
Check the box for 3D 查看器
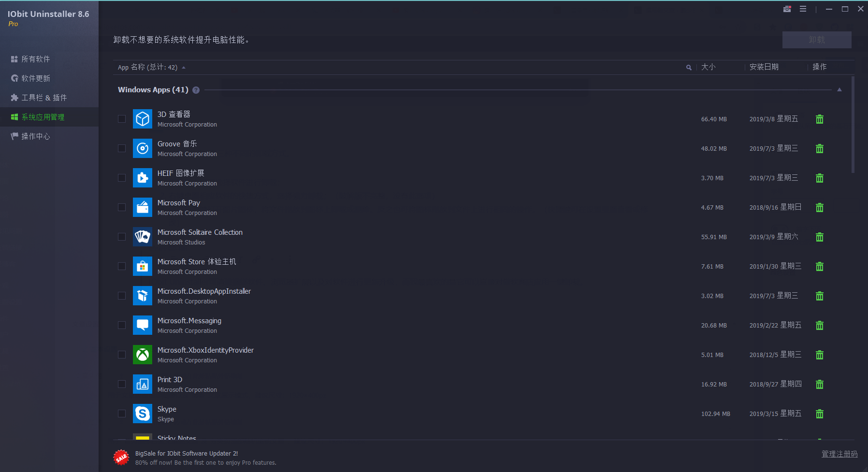[x=122, y=119]
